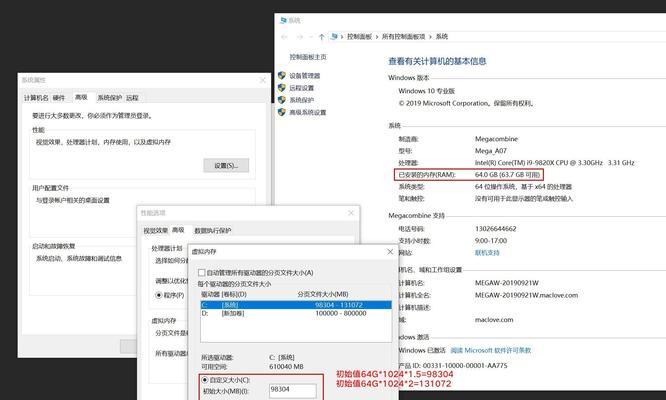666x400 pixels.
Task: Click the computer icon in the address bar
Action: 334,37
